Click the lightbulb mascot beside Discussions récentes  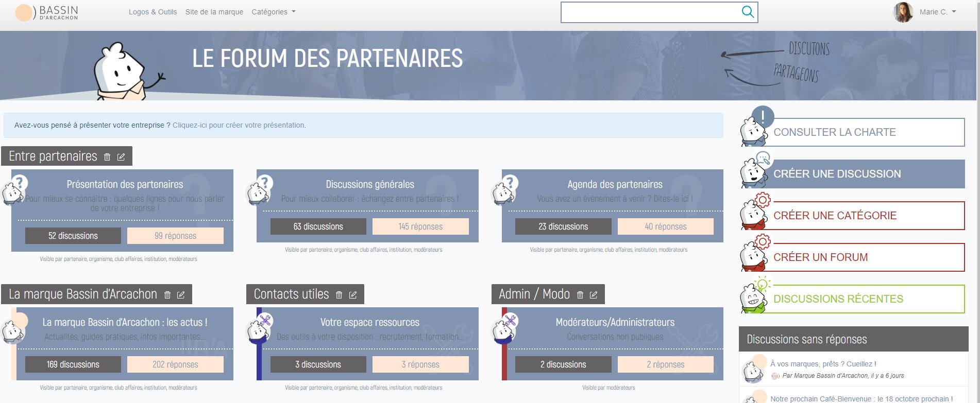pos(755,294)
